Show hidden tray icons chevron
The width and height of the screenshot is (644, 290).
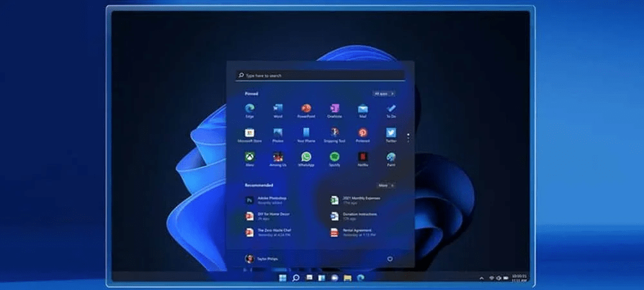point(481,278)
